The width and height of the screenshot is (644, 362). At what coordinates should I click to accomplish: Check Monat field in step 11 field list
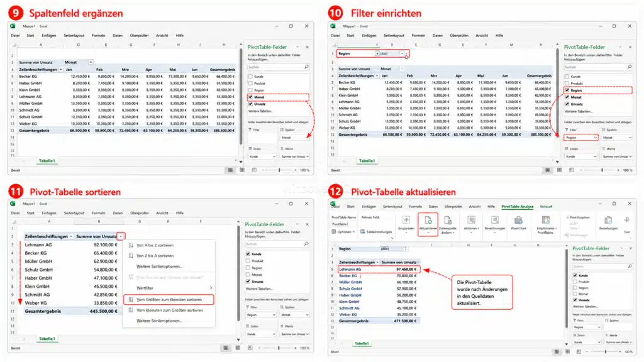coord(248,275)
